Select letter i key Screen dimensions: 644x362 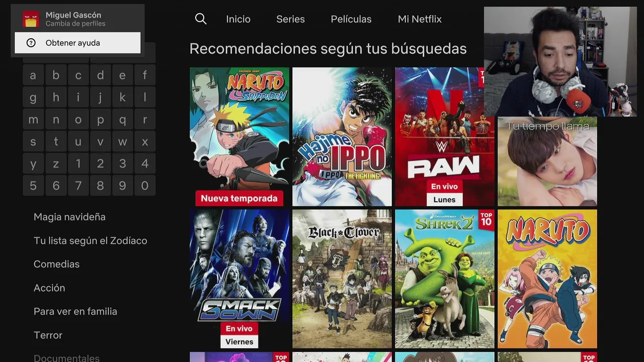[78, 98]
